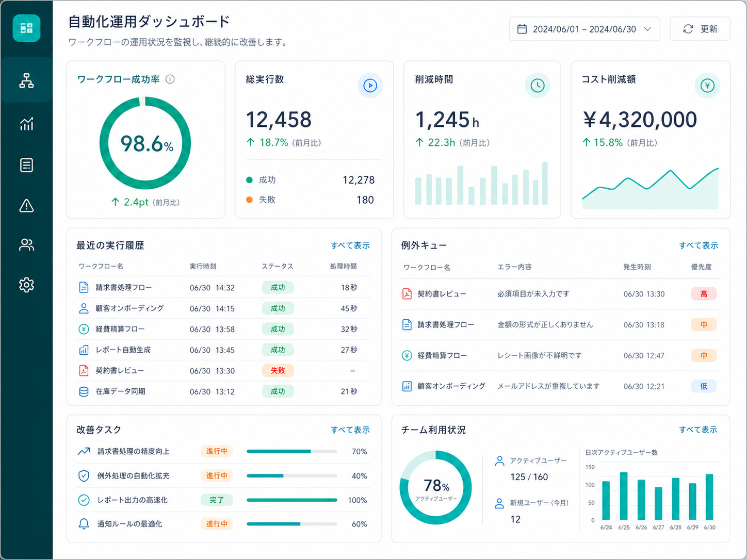
Task: Click the 削減時間 bar chart
Action: tap(481, 184)
